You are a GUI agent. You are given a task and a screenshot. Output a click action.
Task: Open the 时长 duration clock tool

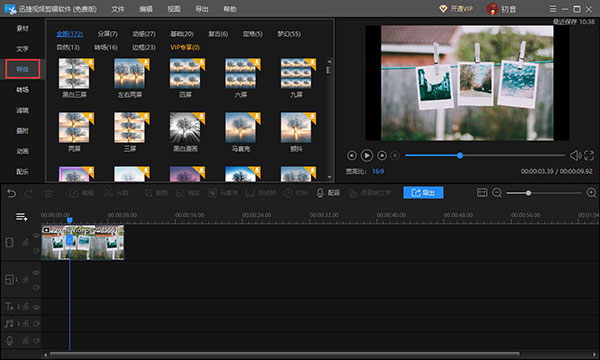(296, 193)
